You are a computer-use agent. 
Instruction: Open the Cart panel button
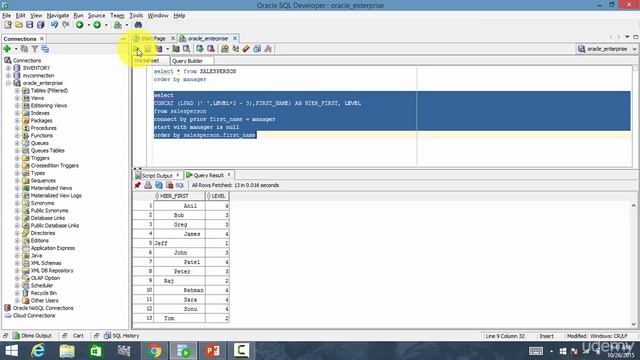click(x=78, y=336)
